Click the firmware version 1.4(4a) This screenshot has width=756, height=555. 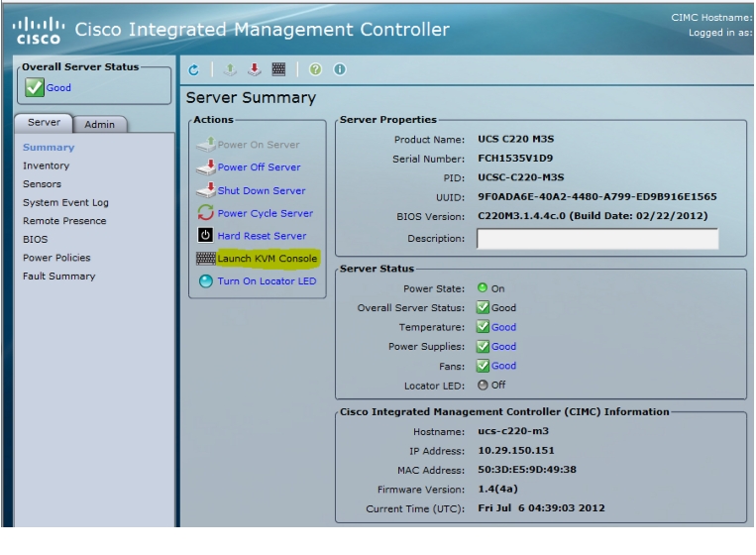[x=497, y=489]
